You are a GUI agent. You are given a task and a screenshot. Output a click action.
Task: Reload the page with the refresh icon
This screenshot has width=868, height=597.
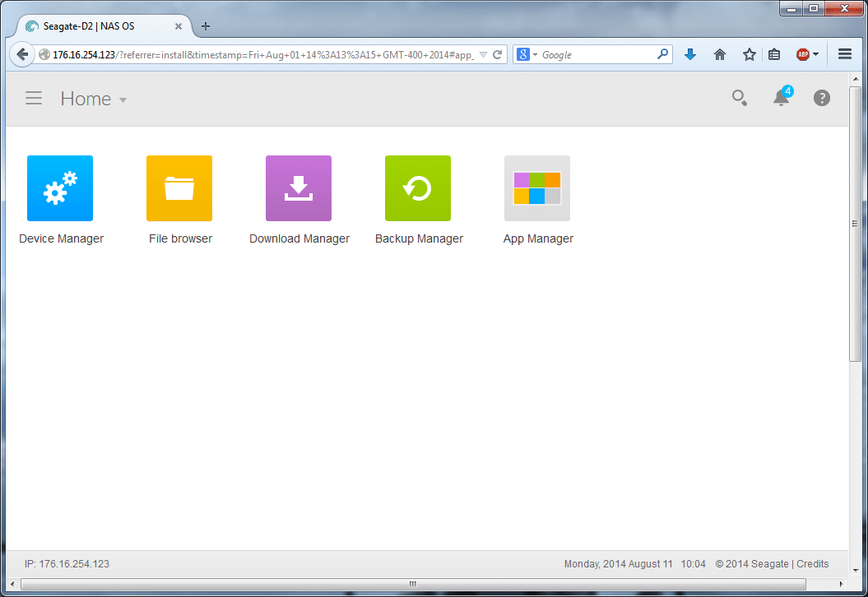coord(497,54)
